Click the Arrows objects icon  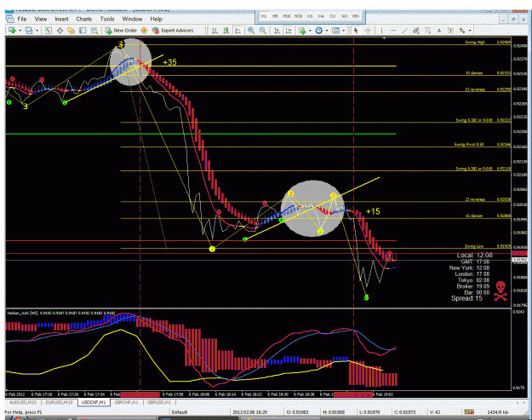[462, 31]
